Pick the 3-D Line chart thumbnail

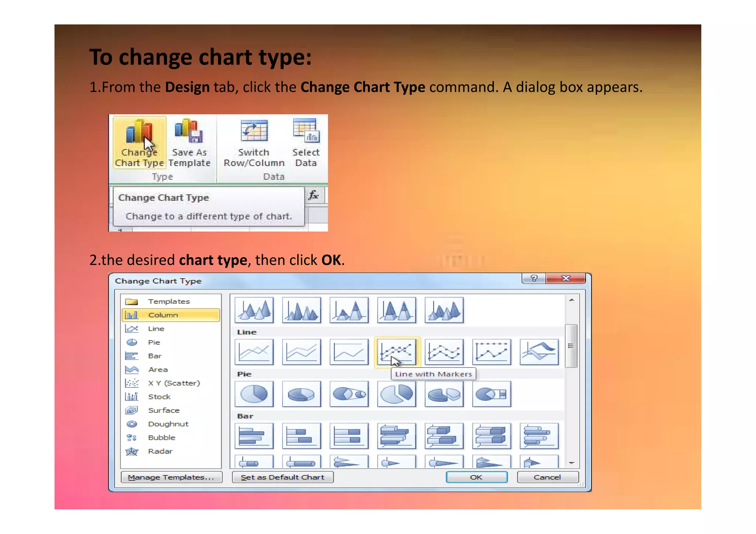point(539,352)
